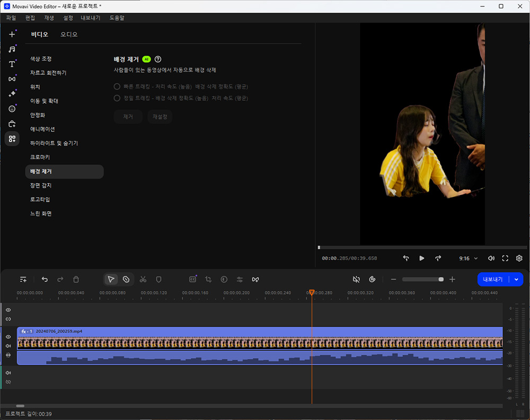Click the mute audio detach icon

(356, 279)
